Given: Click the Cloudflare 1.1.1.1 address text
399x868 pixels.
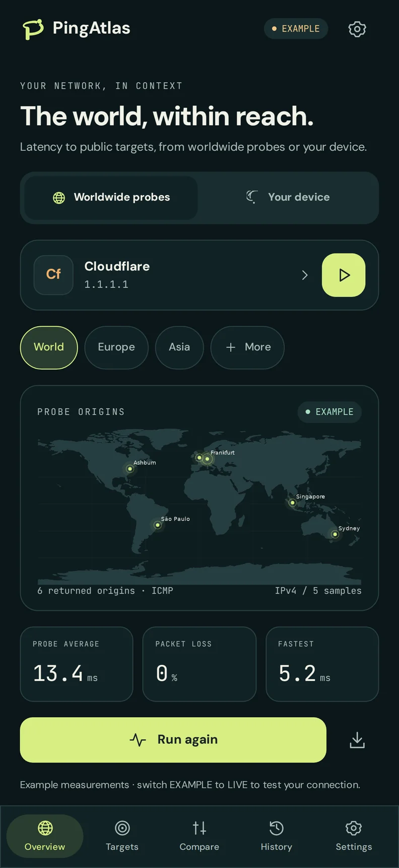Looking at the screenshot, I should point(106,284).
